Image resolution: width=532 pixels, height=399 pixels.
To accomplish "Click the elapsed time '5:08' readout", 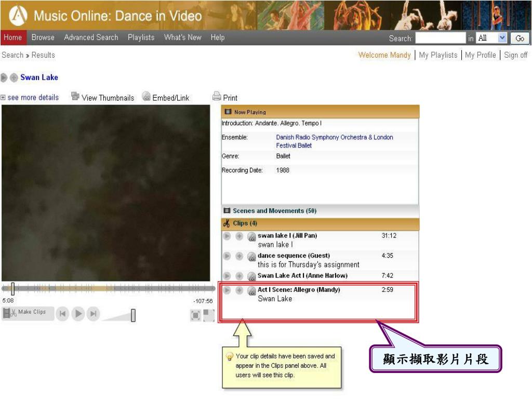I will click(x=8, y=301).
